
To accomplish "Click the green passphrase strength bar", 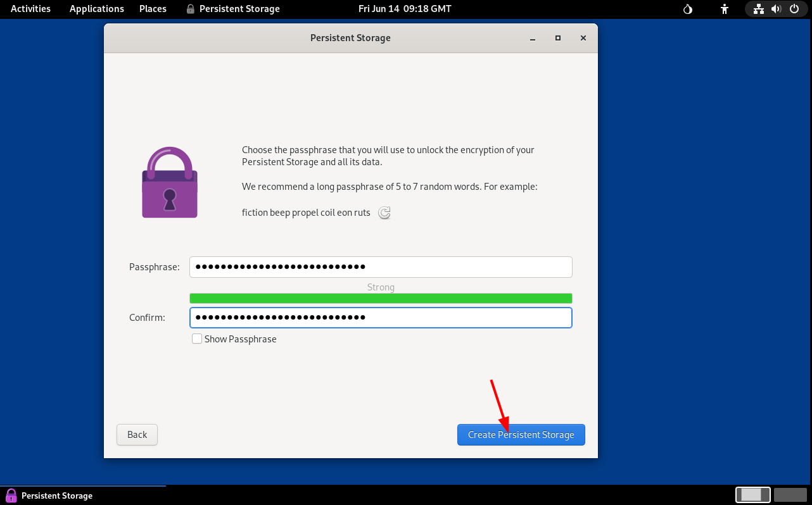I will tap(381, 298).
